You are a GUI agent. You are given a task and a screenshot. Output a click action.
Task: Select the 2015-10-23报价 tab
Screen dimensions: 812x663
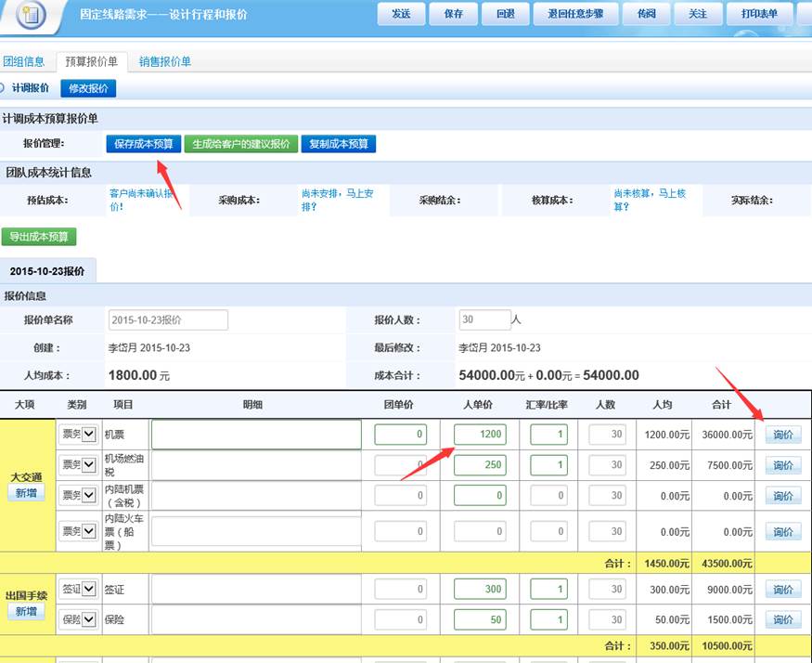pyautogui.click(x=47, y=271)
